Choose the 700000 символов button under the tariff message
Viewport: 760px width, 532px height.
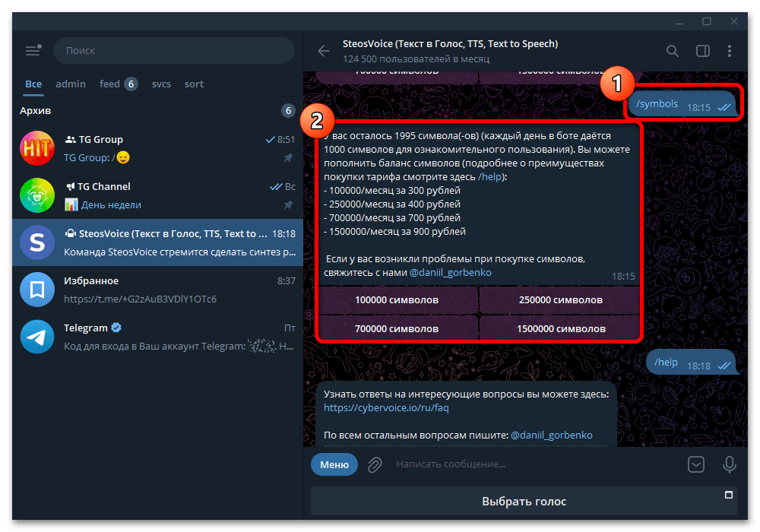[x=397, y=328]
